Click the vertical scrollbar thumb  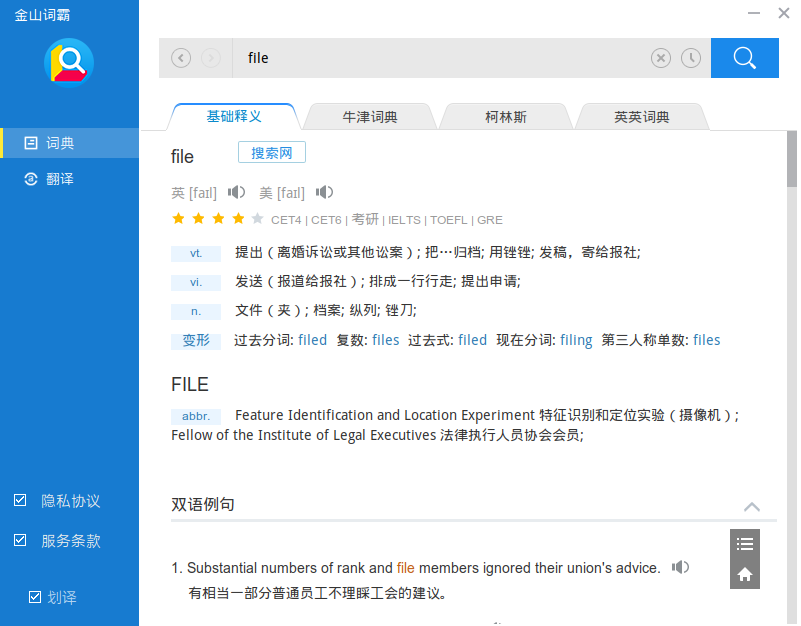point(792,159)
